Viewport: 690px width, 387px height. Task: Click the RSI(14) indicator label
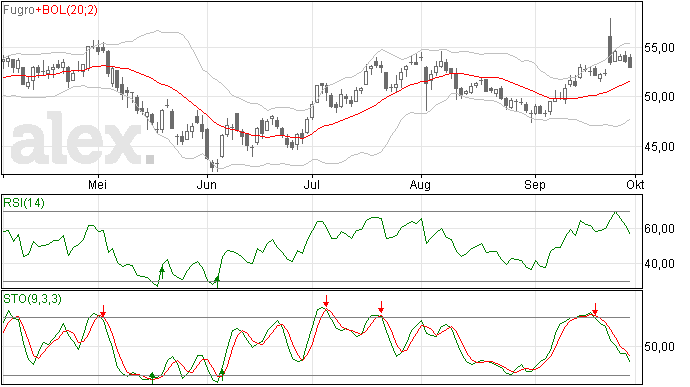(24, 203)
